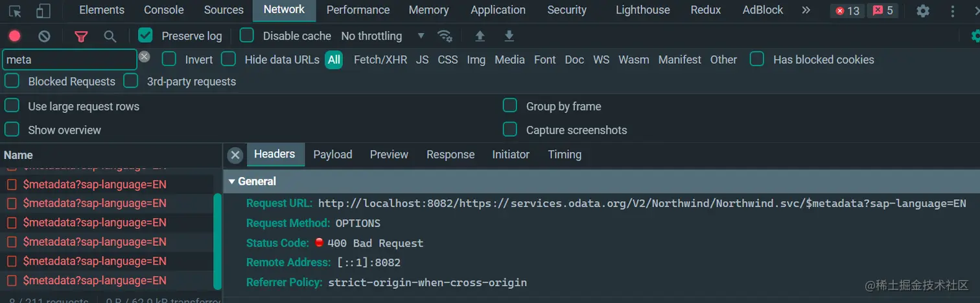The height and width of the screenshot is (303, 980).
Task: Open DevTools settings gear
Action: (x=923, y=11)
